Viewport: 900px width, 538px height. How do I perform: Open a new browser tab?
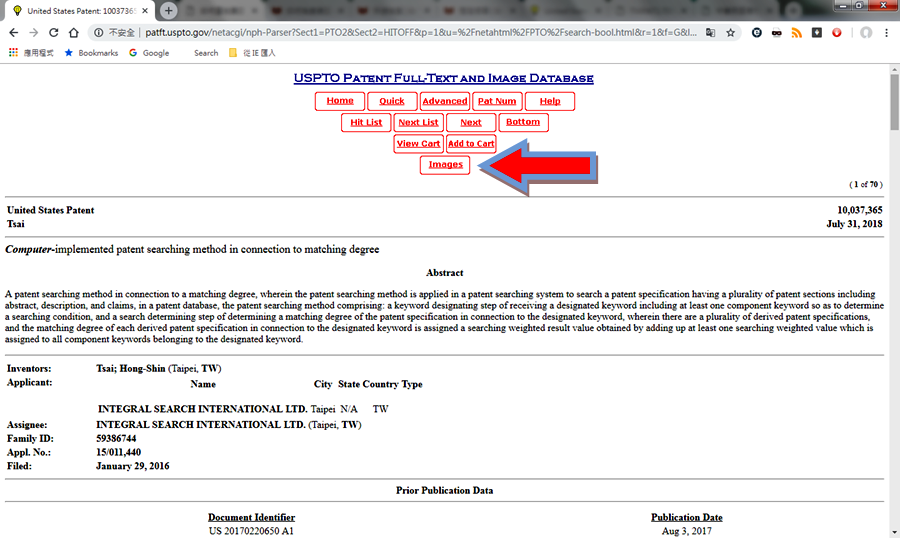tap(168, 10)
